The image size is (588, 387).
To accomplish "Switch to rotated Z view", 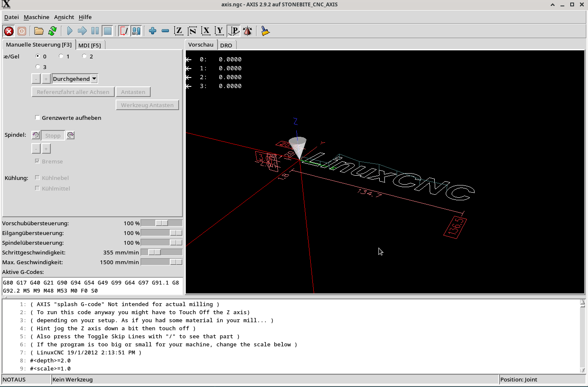I will click(x=192, y=31).
